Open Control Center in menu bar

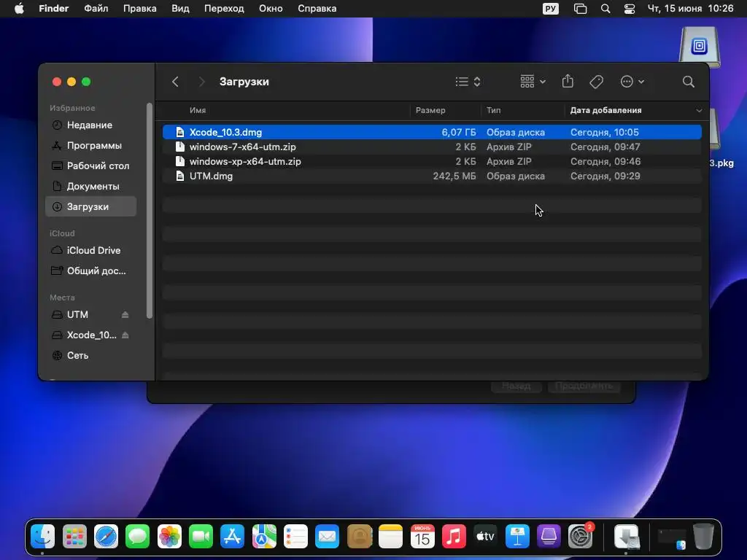click(x=630, y=9)
